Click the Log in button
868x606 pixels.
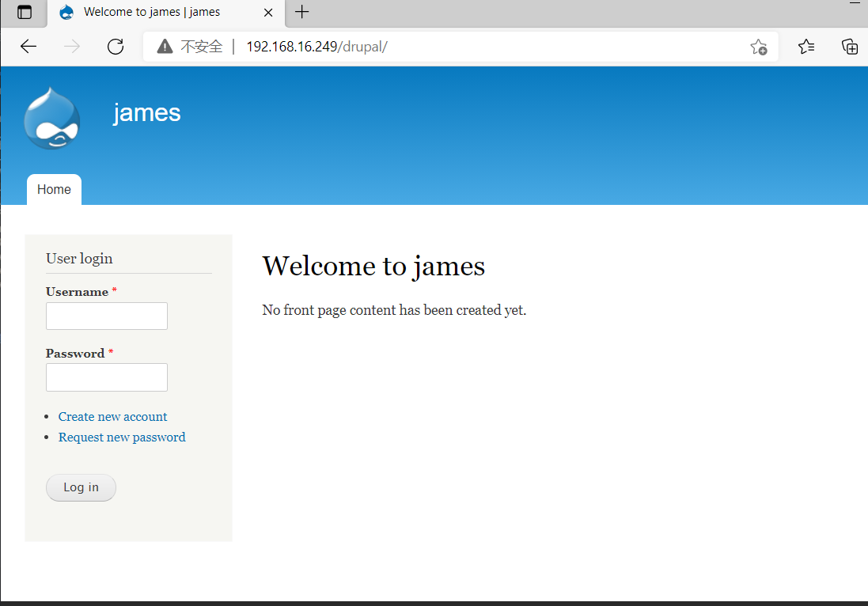coord(81,487)
